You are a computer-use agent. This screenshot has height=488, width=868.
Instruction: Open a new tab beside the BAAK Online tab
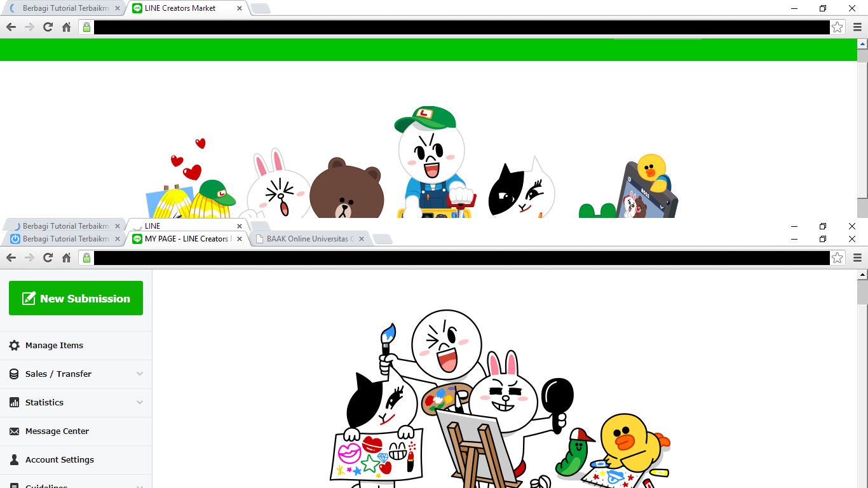pyautogui.click(x=383, y=239)
